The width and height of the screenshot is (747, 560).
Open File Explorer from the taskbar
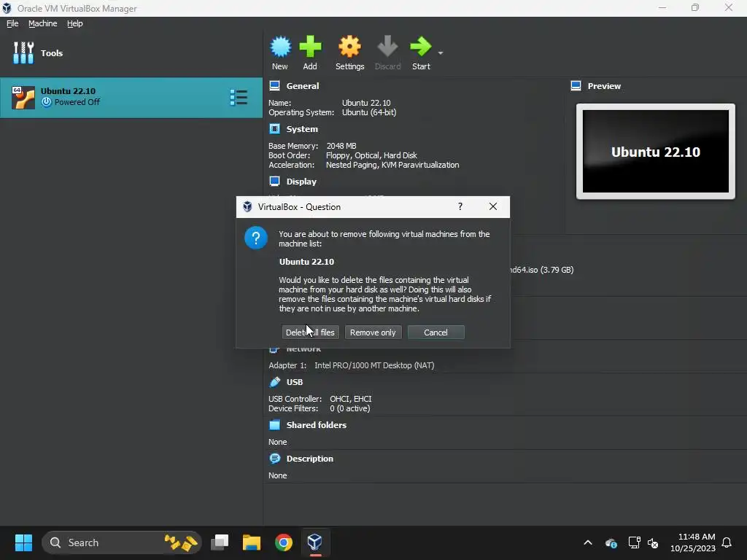(x=252, y=542)
